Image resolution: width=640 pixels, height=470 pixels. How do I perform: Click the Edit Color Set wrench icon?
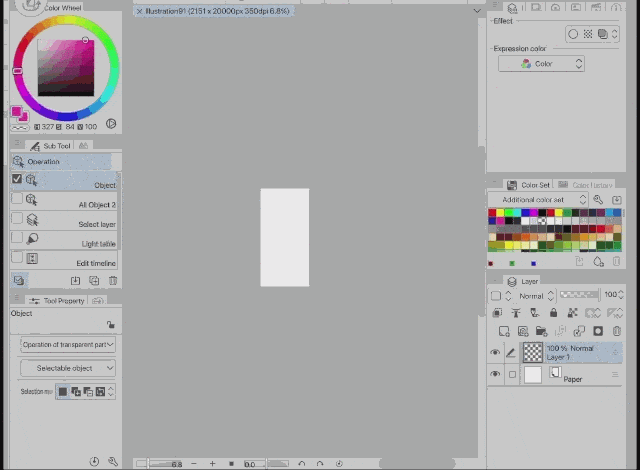click(x=598, y=200)
